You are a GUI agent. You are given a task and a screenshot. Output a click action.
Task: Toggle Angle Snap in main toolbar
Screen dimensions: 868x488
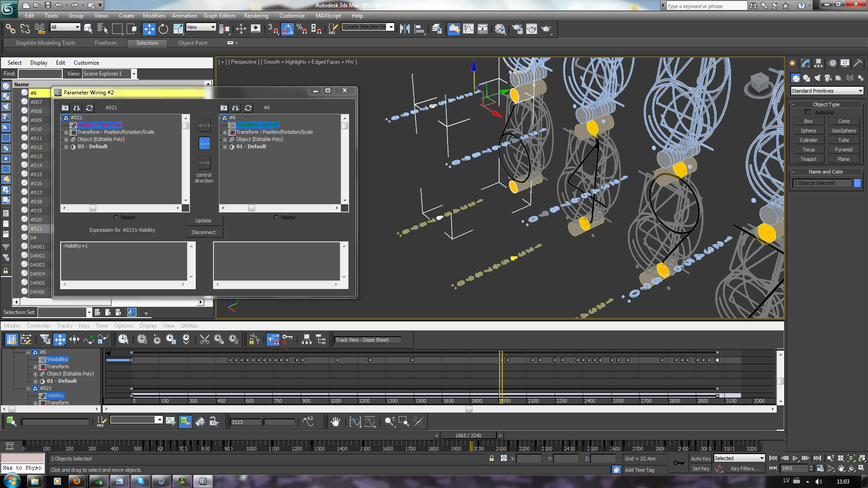click(x=288, y=29)
